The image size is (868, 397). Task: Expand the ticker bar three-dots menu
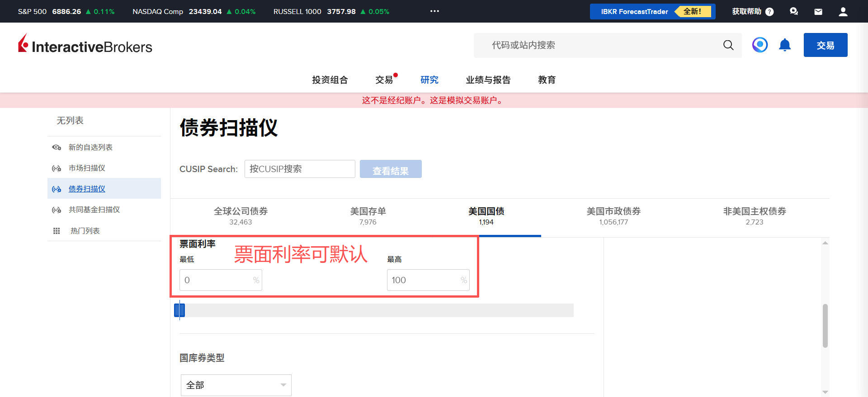coord(434,11)
